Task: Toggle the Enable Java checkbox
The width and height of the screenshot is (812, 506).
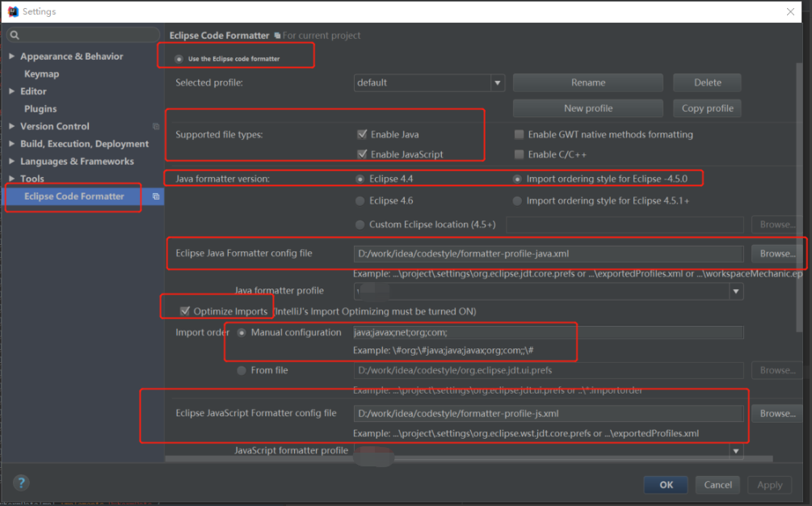Action: pos(362,134)
